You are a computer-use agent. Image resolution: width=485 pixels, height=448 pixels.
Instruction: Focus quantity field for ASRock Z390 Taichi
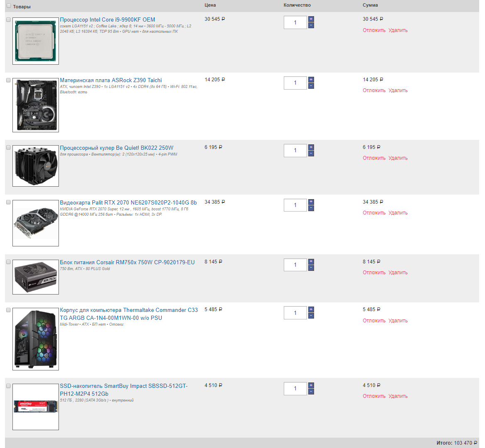coord(295,83)
